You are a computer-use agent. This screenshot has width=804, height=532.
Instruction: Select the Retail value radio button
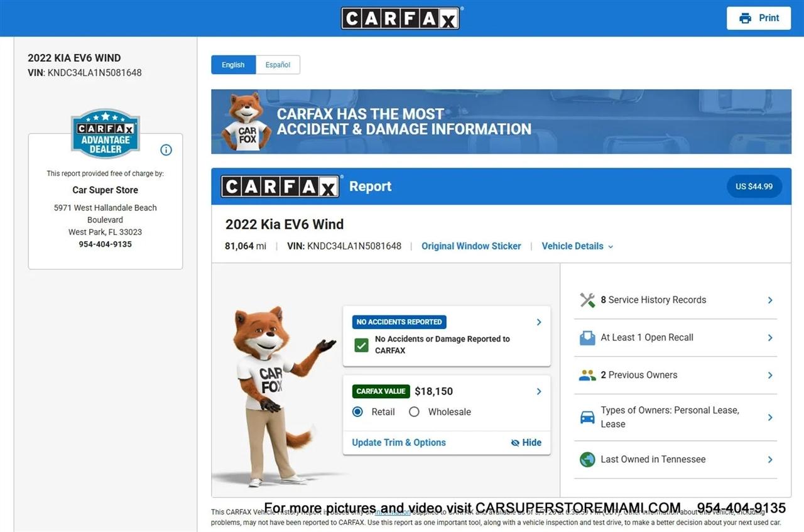coord(357,412)
